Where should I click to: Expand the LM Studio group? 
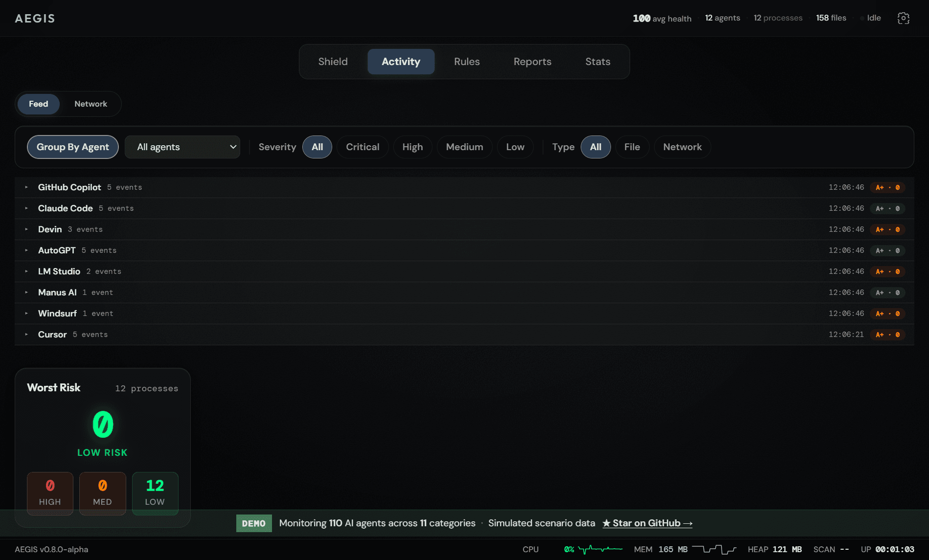click(x=464, y=271)
